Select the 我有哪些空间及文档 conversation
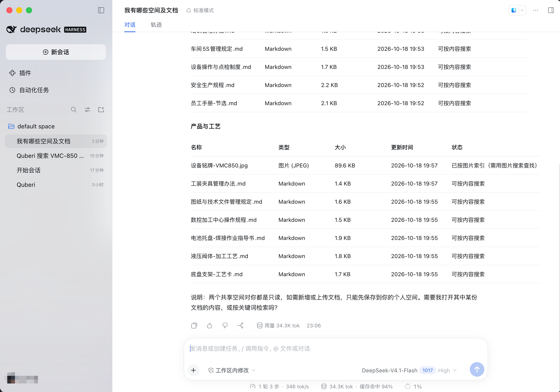The width and height of the screenshot is (560, 392). [56, 141]
